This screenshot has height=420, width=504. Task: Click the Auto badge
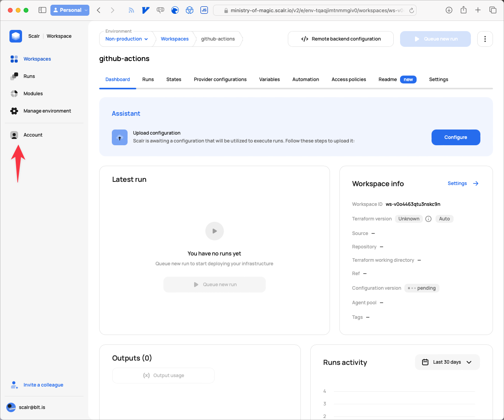point(445,219)
